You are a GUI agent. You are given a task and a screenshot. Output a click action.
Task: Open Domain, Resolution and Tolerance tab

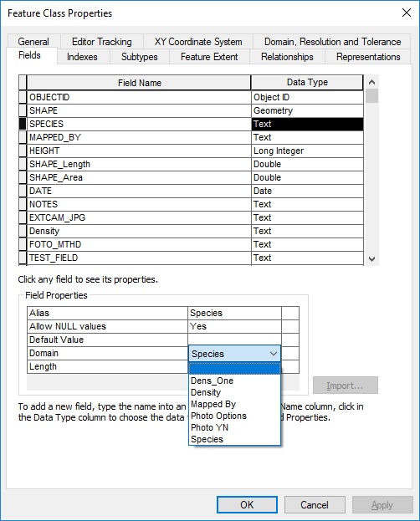click(332, 42)
